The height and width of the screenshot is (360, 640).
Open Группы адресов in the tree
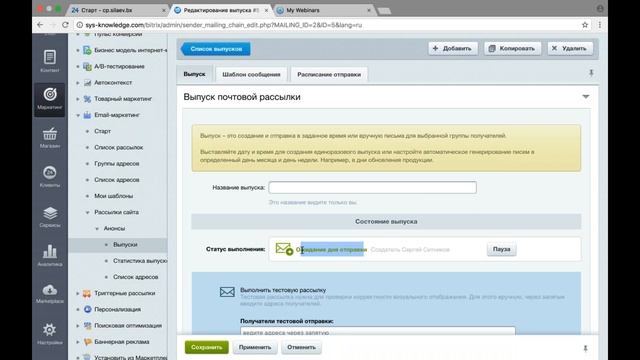pyautogui.click(x=117, y=164)
